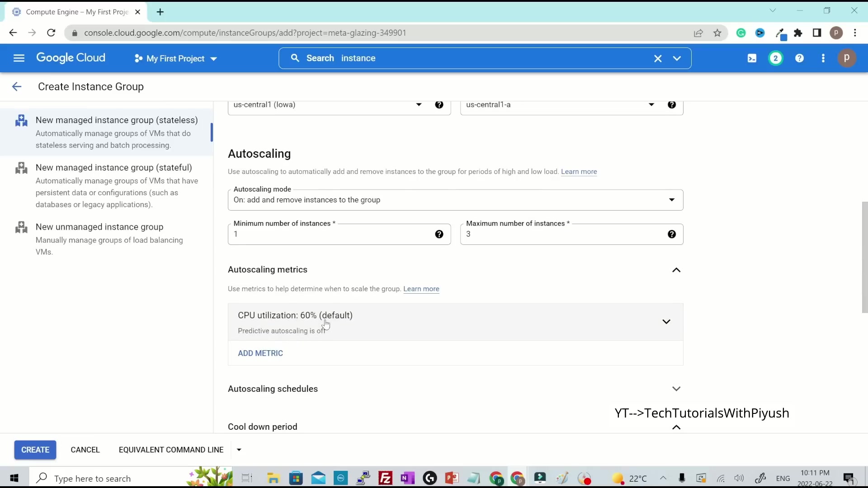Expand the Autoscaling schedules section

point(676,389)
